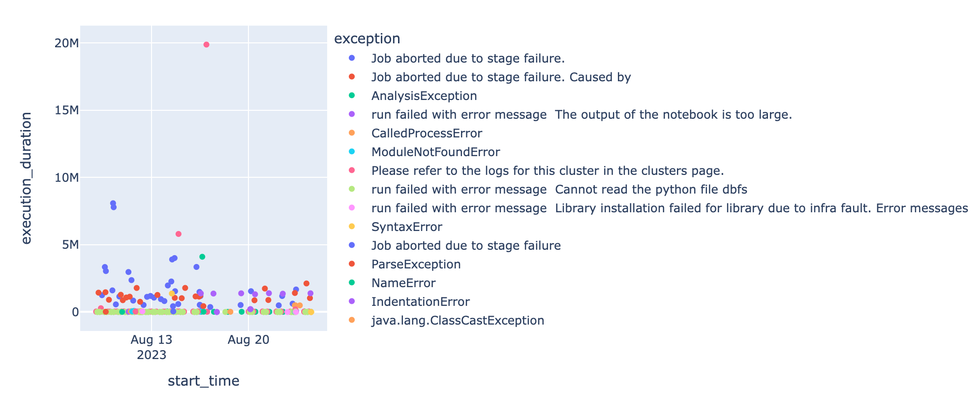Click the execution_duration y-axis title

click(x=27, y=178)
